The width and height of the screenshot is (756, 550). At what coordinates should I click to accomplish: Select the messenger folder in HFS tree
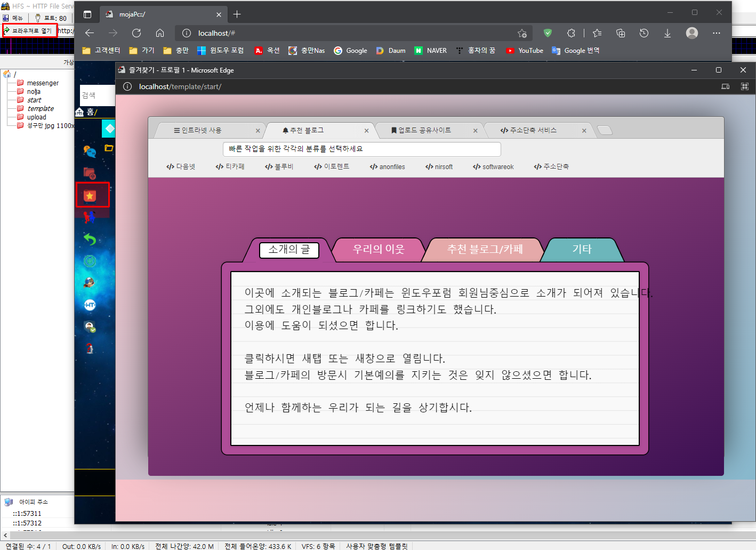coord(43,83)
